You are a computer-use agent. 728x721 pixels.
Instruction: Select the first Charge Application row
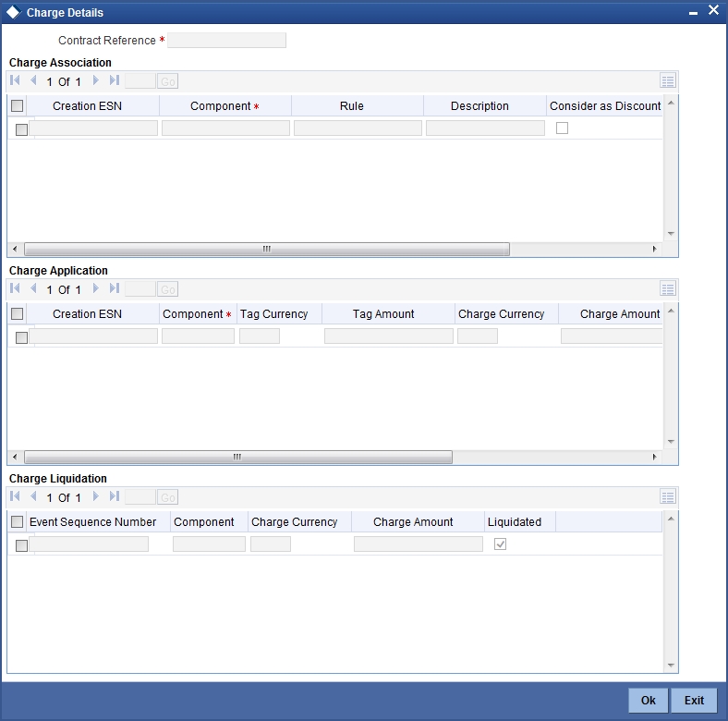(x=21, y=337)
